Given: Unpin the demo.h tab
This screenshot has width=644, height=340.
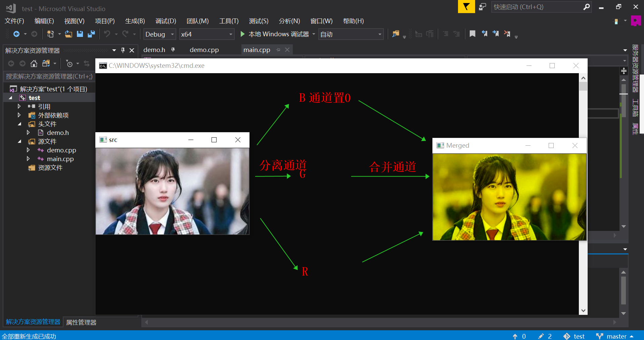Looking at the screenshot, I should pyautogui.click(x=173, y=49).
